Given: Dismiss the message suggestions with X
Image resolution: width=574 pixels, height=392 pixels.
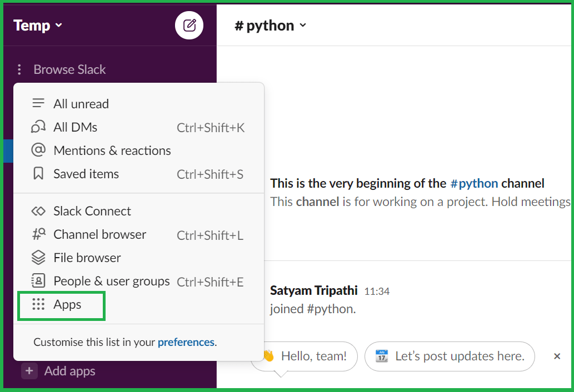Looking at the screenshot, I should point(557,356).
